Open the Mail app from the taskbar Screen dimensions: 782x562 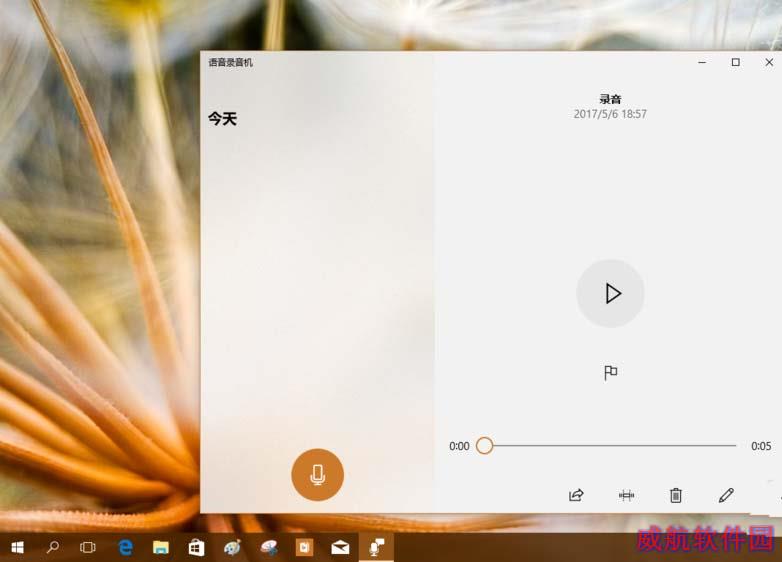(x=340, y=548)
